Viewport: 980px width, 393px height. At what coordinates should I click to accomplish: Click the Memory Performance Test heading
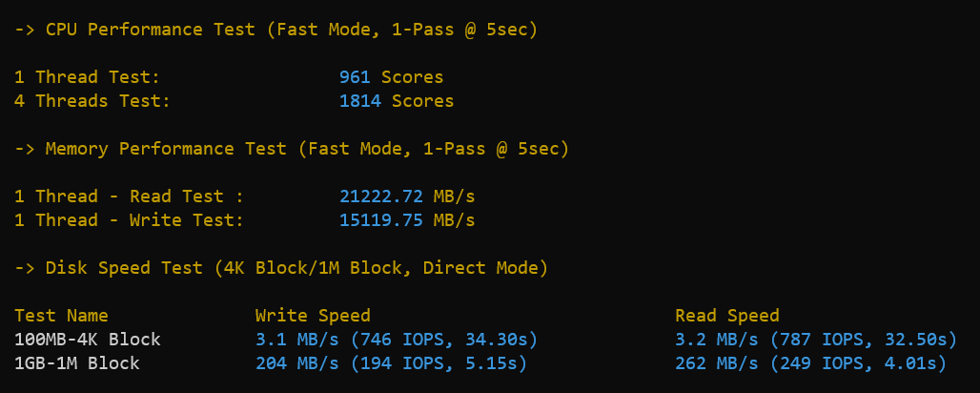pos(292,149)
